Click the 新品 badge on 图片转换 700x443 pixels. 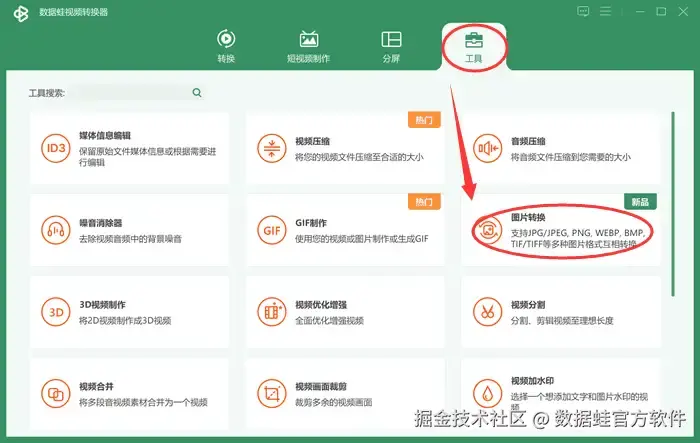(640, 202)
